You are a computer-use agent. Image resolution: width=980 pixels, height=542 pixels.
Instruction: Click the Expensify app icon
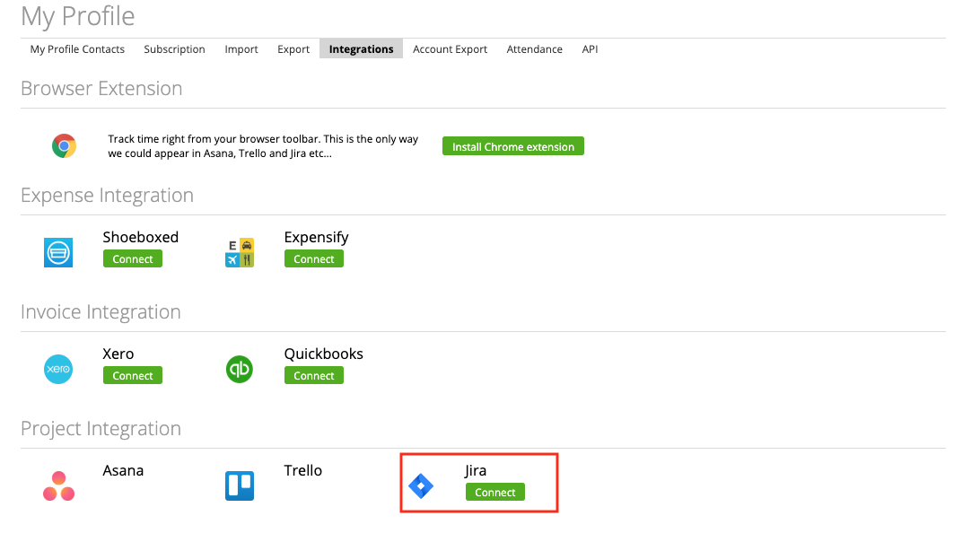[239, 252]
